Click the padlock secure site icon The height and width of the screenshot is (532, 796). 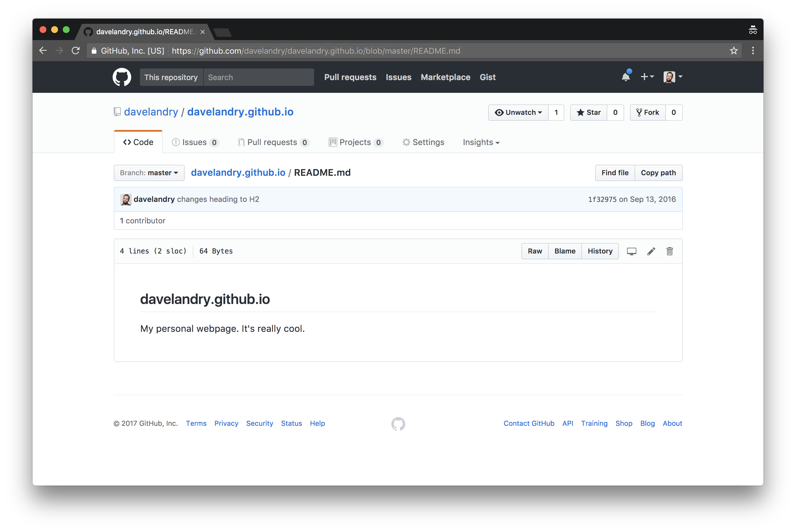point(94,51)
